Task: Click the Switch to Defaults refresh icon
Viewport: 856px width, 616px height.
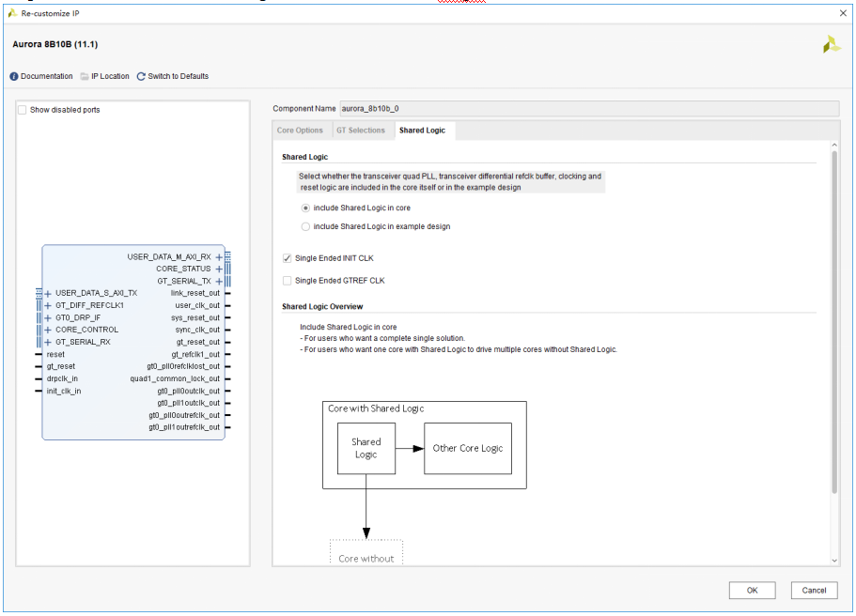Action: coord(141,76)
